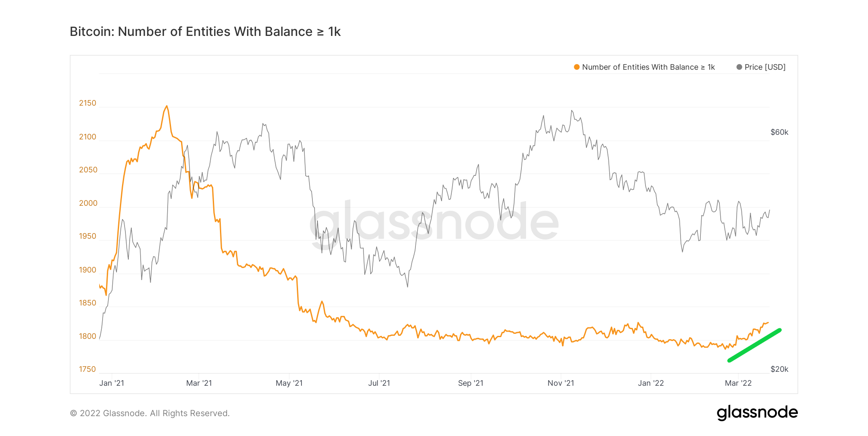
Task: Toggle the Price [USD] legend label
Action: [765, 67]
